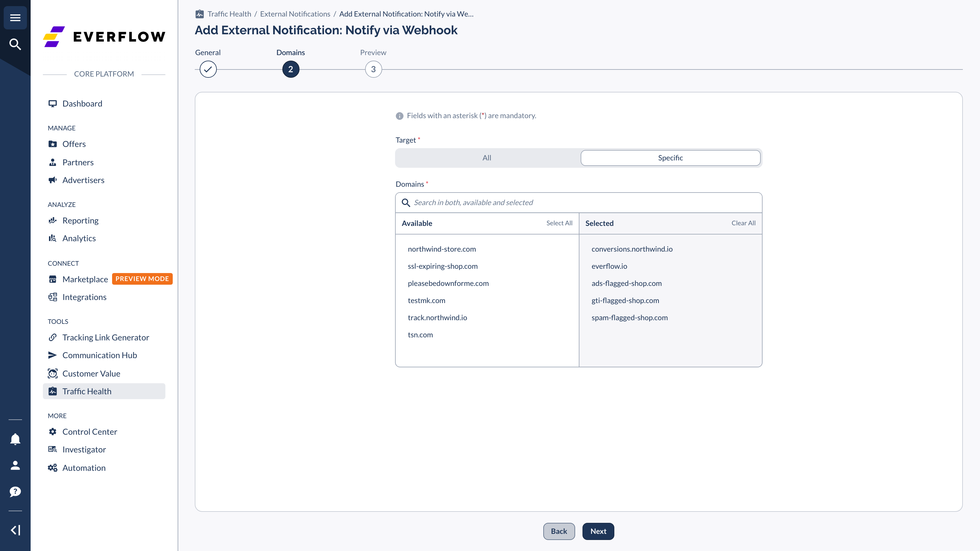Click the Offers star-folder icon
Viewport: 980px width, 551px height.
52,144
